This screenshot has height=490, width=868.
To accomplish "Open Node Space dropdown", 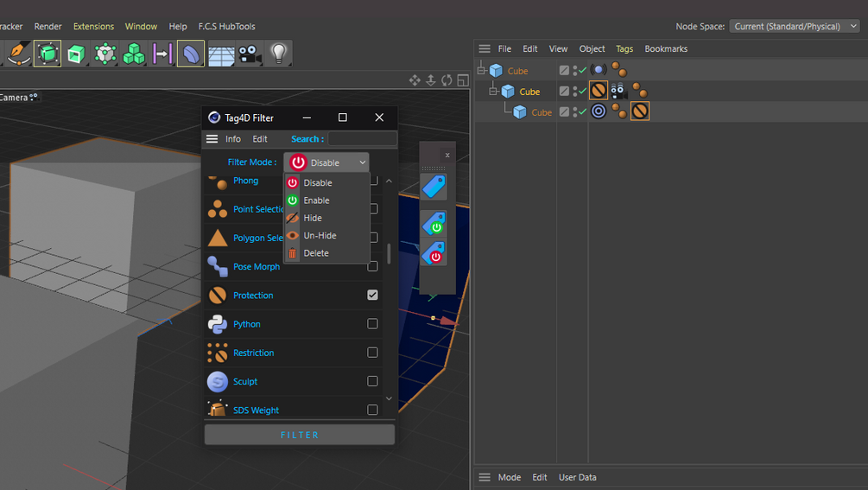I will (795, 26).
